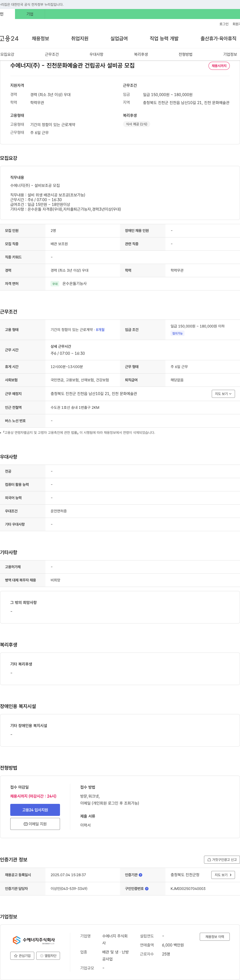Viewport: 240px width, 980px height.
Task: Expand 지도 보기 for 근무 예정지
Action: 223,394
